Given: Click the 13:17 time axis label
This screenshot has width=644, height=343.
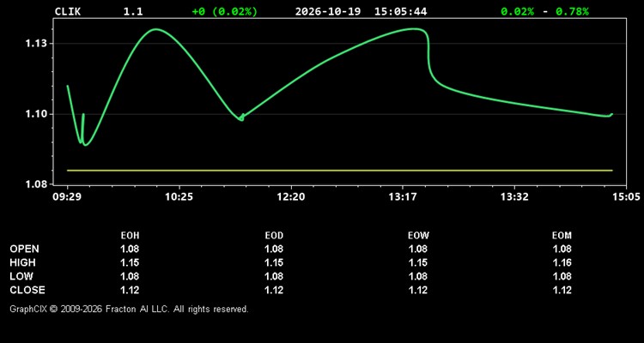Looking at the screenshot, I should 402,196.
